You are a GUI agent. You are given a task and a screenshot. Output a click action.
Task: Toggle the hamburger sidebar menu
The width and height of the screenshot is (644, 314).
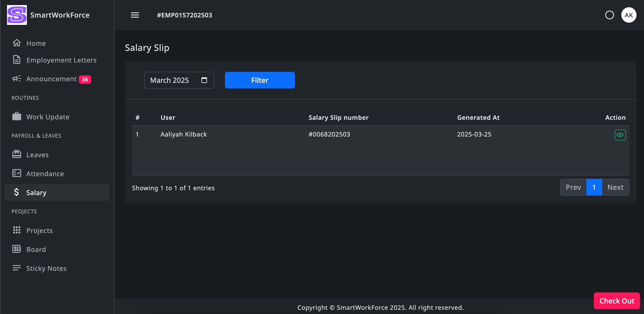[x=135, y=15]
